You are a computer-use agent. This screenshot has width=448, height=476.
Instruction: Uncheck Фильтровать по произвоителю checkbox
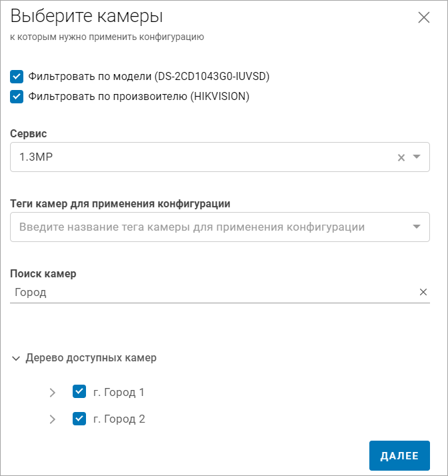click(17, 96)
